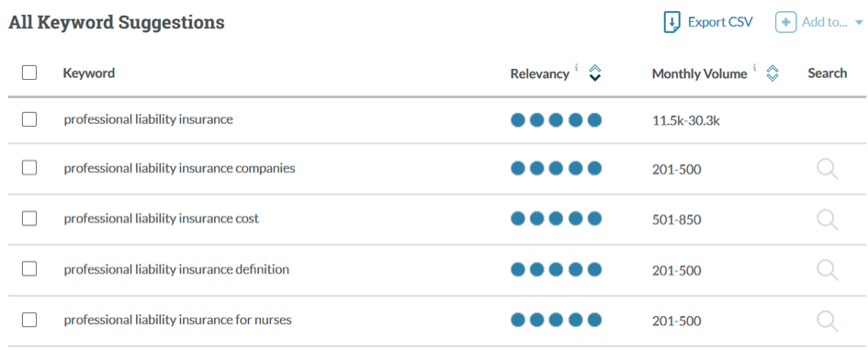Click the professional liability insurance definition keyword
This screenshot has width=868, height=350.
pos(176,270)
